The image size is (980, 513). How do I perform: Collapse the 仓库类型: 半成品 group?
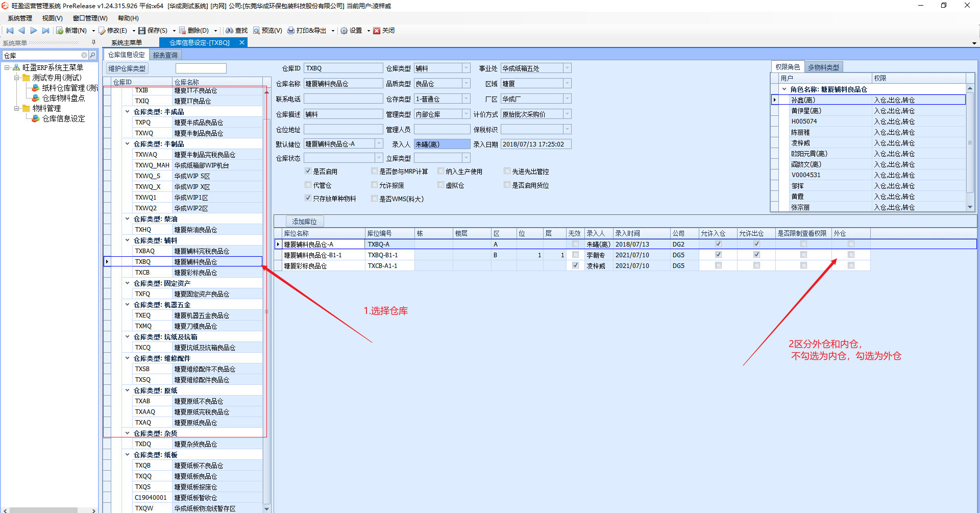click(127, 111)
